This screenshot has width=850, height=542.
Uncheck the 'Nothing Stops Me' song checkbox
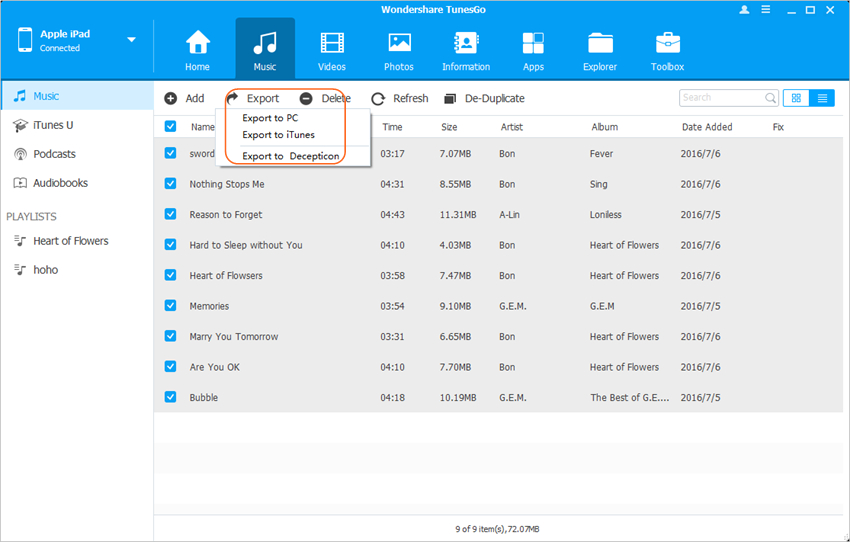click(170, 184)
